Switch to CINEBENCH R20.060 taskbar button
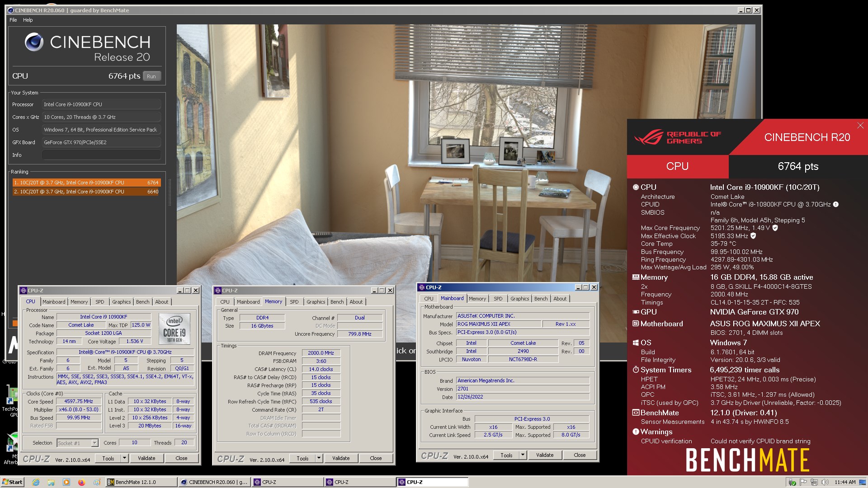 [x=215, y=482]
